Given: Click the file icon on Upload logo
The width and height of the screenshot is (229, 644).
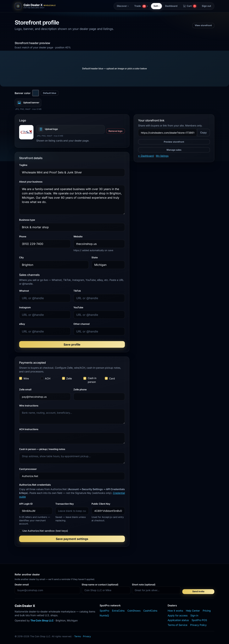Looking at the screenshot, I should pyautogui.click(x=41, y=129).
